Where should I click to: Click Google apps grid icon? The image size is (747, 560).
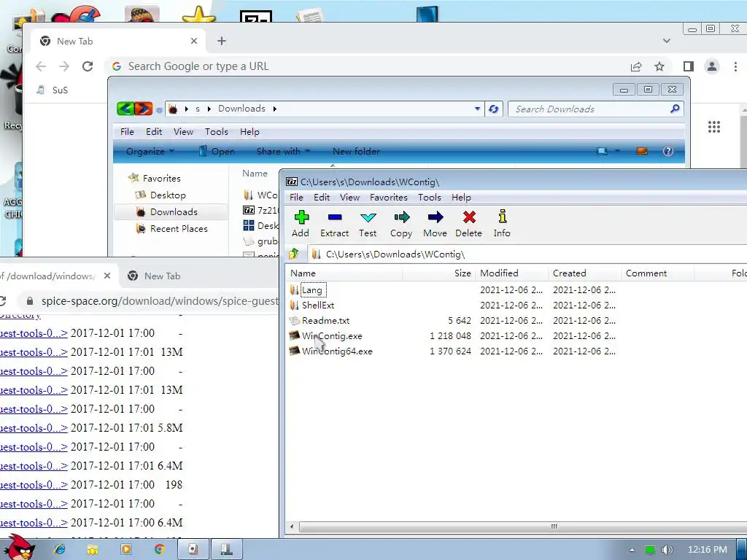click(714, 127)
